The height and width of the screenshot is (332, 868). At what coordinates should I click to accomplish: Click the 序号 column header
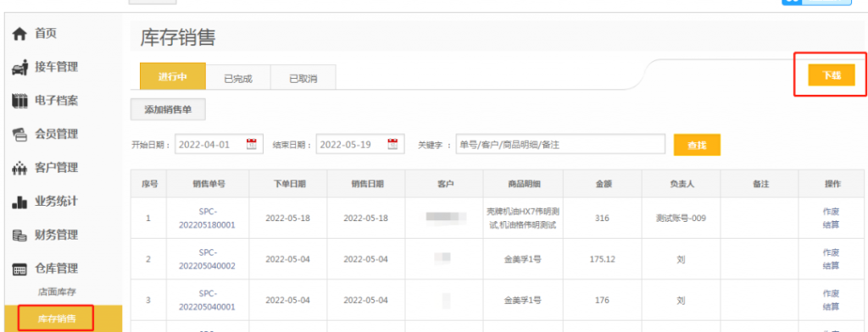coord(148,184)
